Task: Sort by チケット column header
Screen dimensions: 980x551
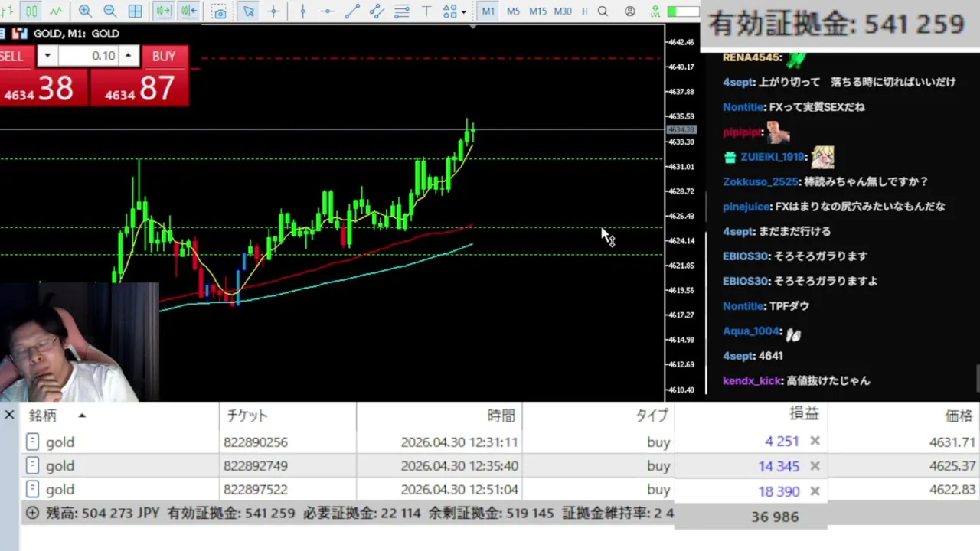Action: [287, 416]
